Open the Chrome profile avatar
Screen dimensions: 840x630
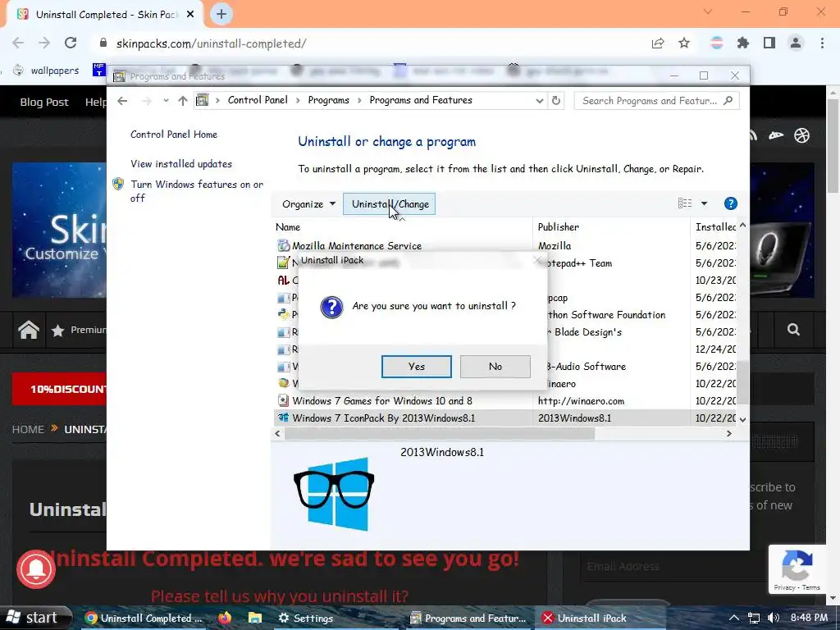coord(796,43)
